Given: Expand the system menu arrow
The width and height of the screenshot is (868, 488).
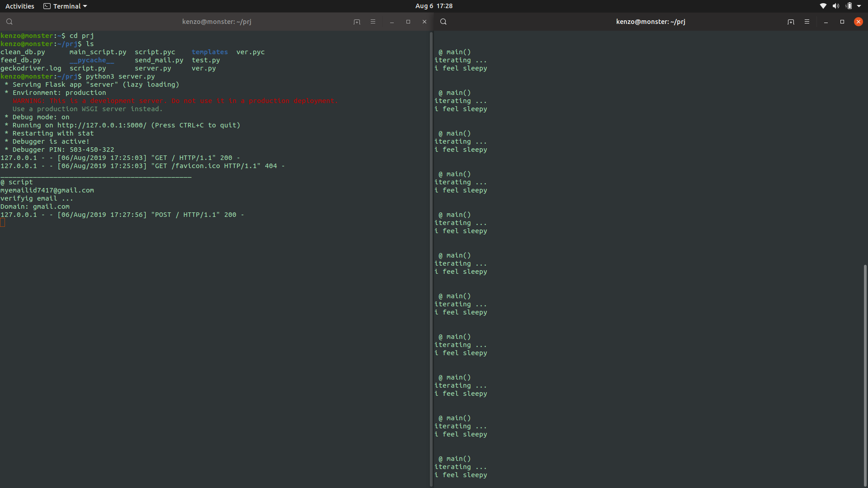Looking at the screenshot, I should pyautogui.click(x=859, y=6).
